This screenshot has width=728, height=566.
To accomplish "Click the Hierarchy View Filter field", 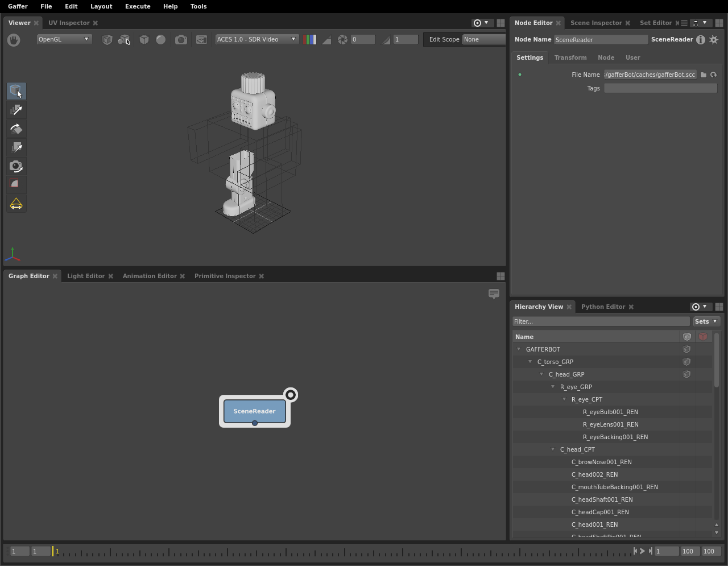I will coord(601,321).
